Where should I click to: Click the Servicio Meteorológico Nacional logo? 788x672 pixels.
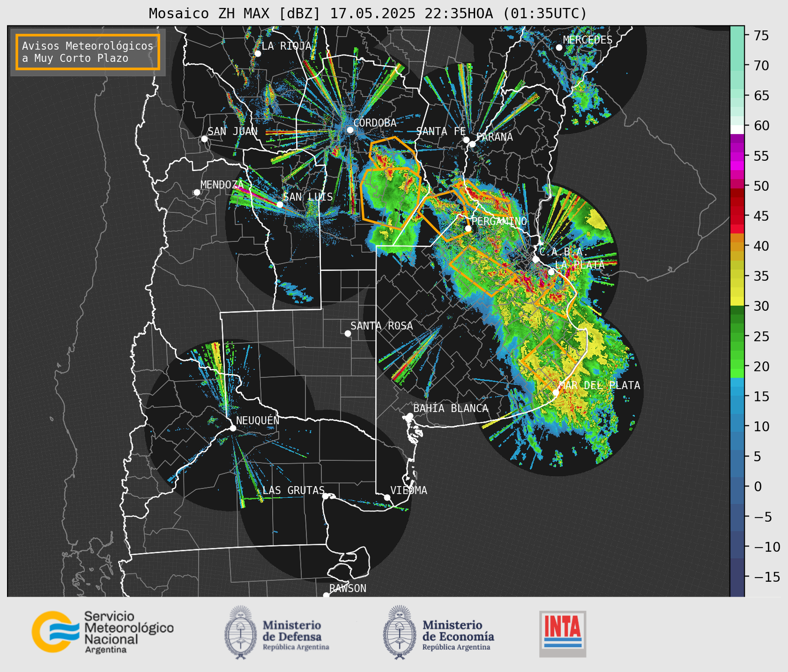pos(103,632)
